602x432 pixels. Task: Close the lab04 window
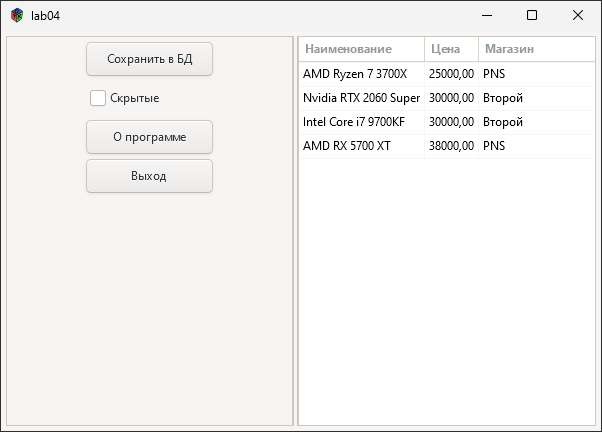(578, 15)
